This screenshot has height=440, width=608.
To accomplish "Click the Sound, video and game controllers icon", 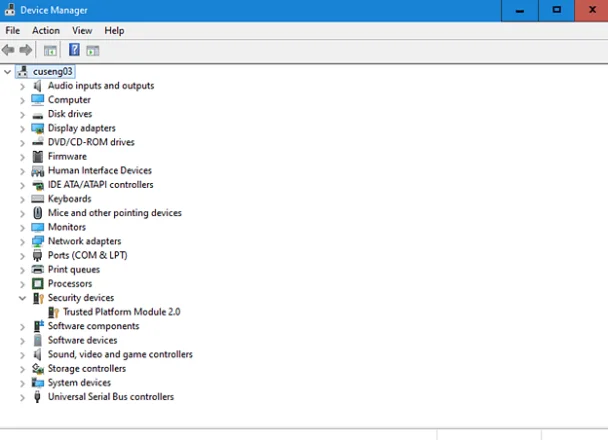I will (38, 354).
